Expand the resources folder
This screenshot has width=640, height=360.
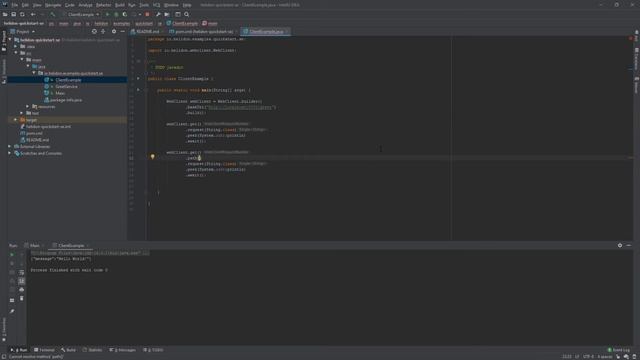tap(28, 107)
